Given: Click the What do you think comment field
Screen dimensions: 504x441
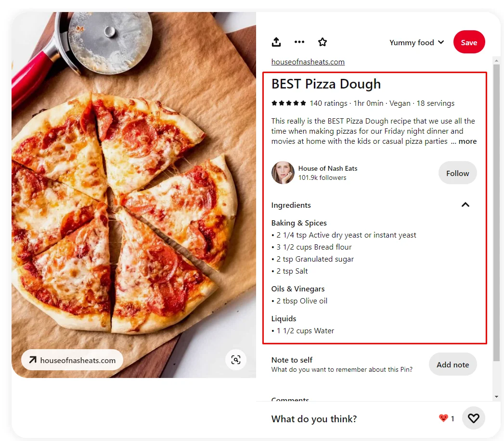Looking at the screenshot, I should tap(314, 418).
